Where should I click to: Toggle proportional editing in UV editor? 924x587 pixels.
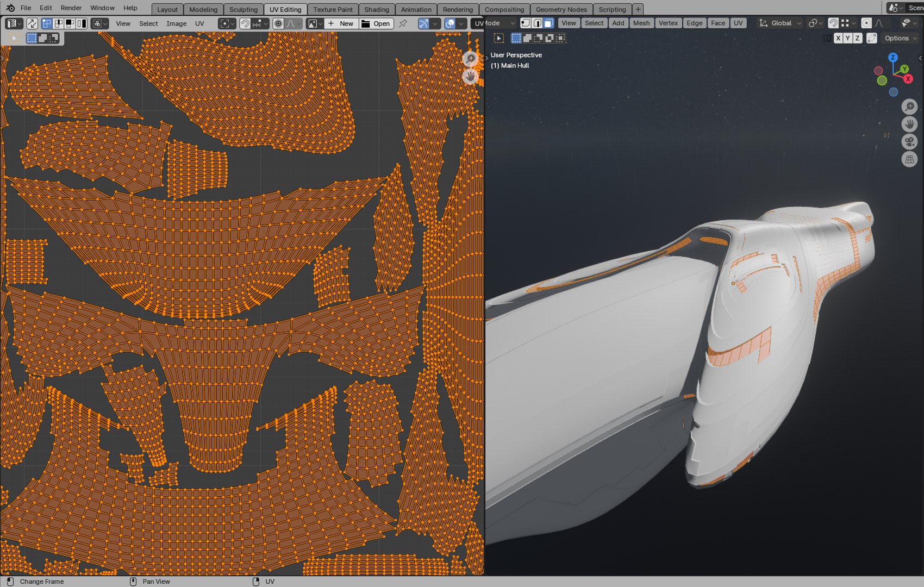278,23
